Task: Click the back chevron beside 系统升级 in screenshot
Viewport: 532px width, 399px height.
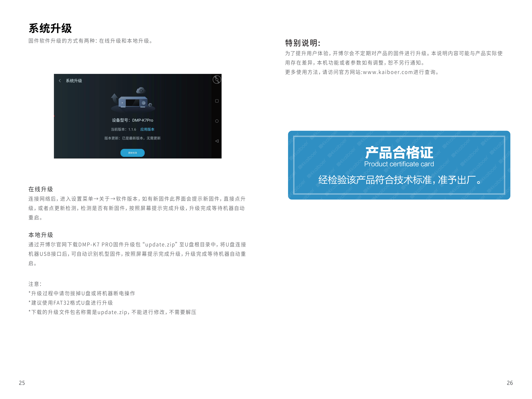Action: click(x=60, y=81)
